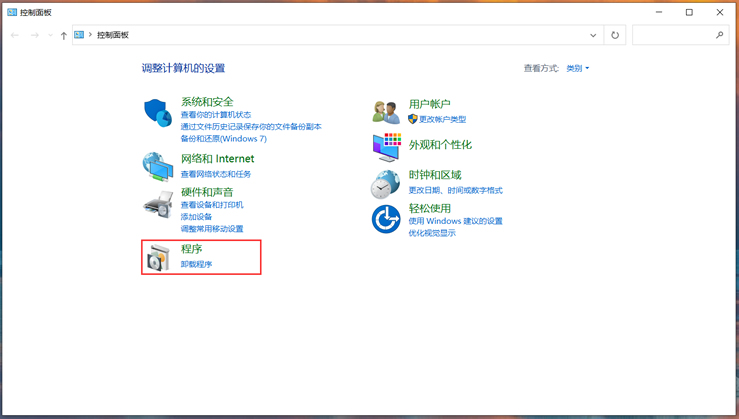Click the 添加设备 link

197,217
